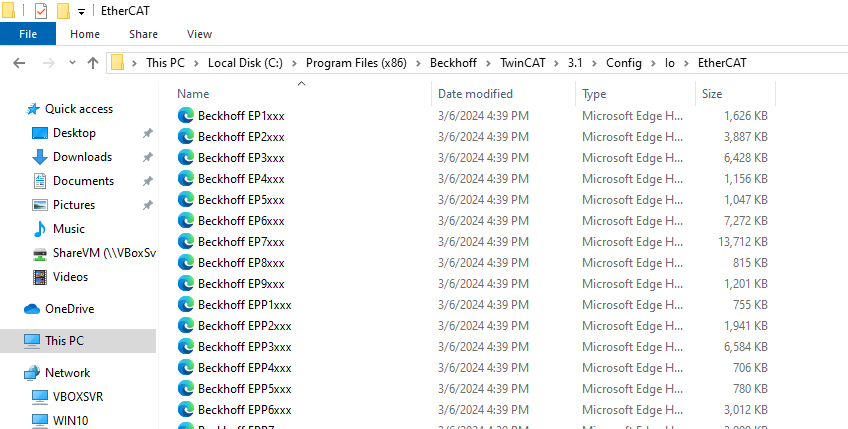
Task: Open Pictures in navigation pane
Action: [x=74, y=204]
